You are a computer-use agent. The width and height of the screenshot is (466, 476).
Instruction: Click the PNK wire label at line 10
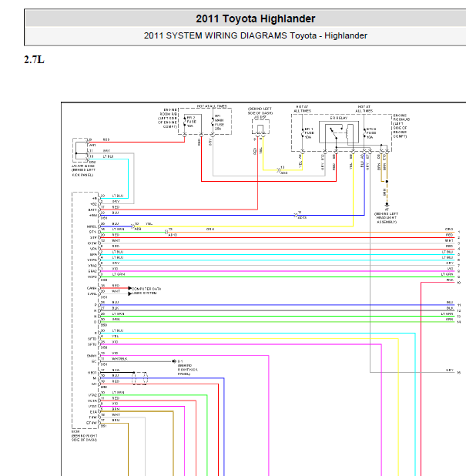[450, 280]
